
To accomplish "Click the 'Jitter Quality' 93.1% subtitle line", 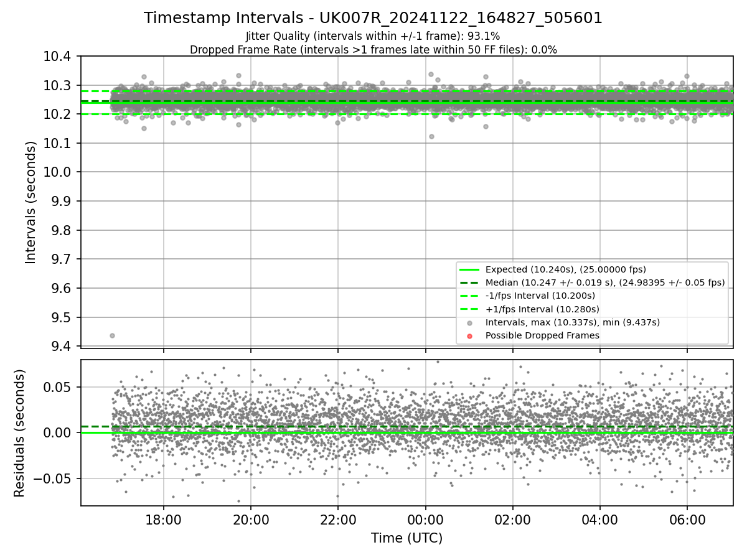I will tap(373, 36).
